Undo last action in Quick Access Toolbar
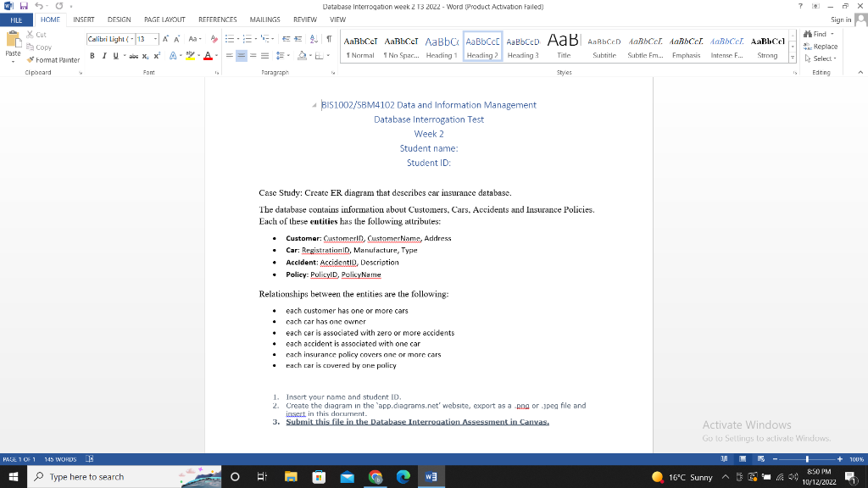 click(x=39, y=6)
